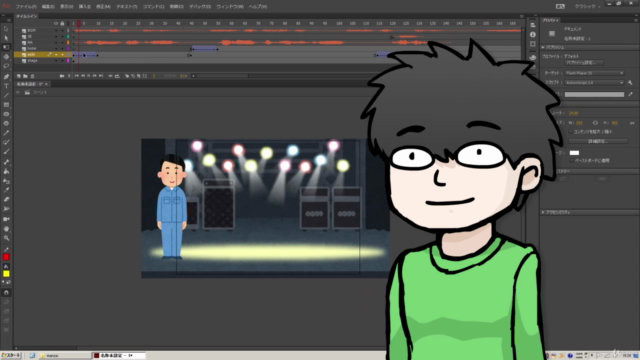Hide the BGM layer visibility dot
This screenshot has height=360, width=640.
(56, 31)
